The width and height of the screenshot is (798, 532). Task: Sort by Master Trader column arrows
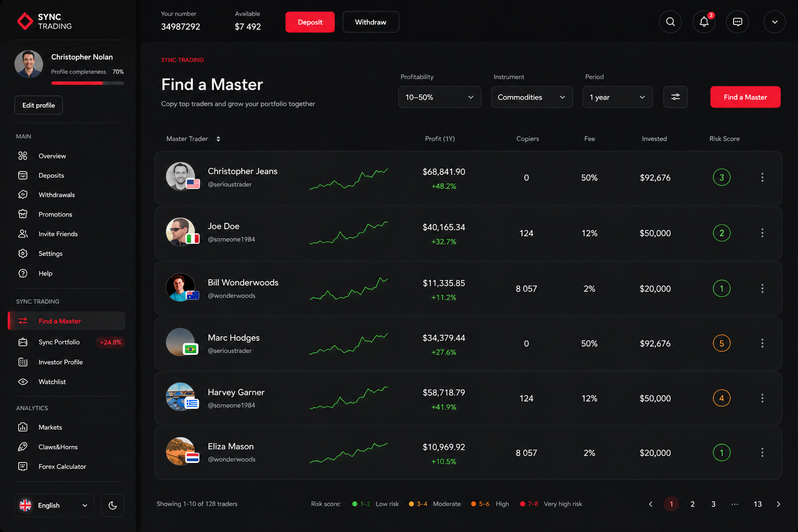click(x=218, y=139)
